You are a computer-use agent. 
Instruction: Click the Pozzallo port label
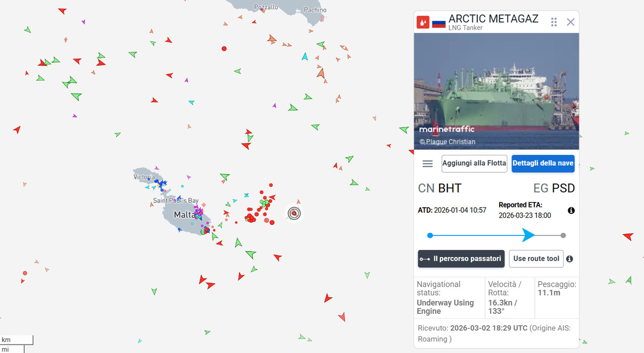[266, 7]
